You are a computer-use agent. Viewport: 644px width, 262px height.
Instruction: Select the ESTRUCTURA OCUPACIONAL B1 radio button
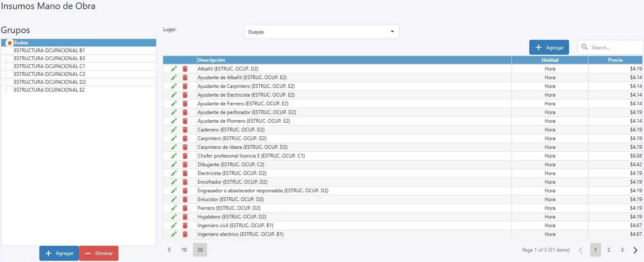click(x=10, y=51)
